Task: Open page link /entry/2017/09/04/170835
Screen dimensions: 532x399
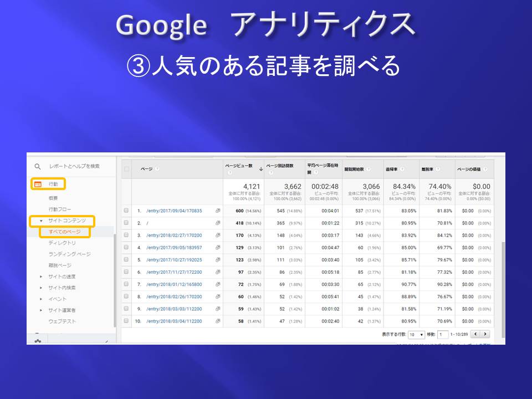Action: tap(174, 211)
